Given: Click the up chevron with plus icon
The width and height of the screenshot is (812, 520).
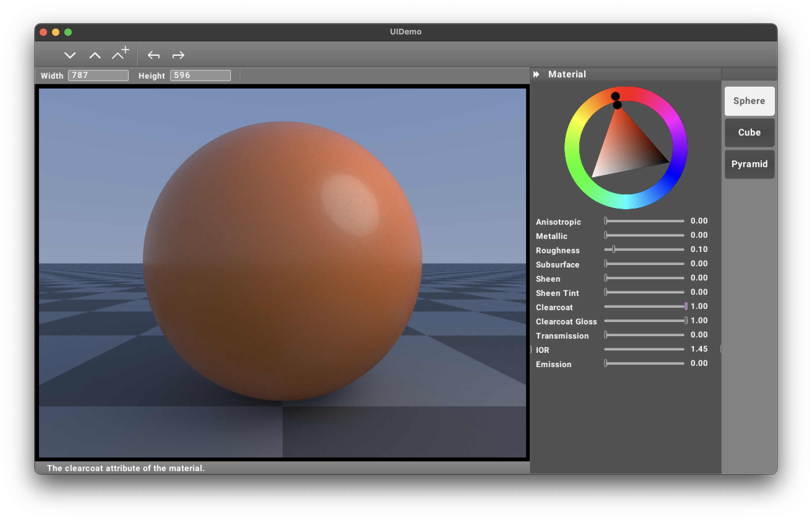Looking at the screenshot, I should pos(120,54).
